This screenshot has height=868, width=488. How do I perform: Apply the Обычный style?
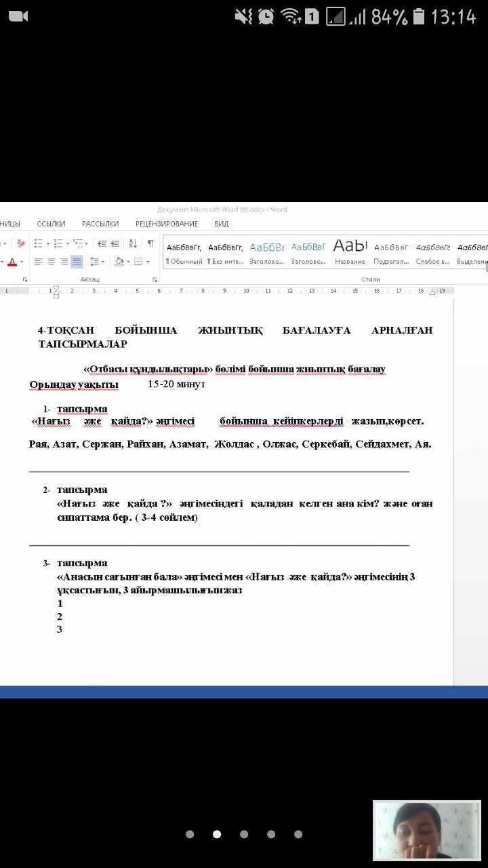(x=184, y=253)
